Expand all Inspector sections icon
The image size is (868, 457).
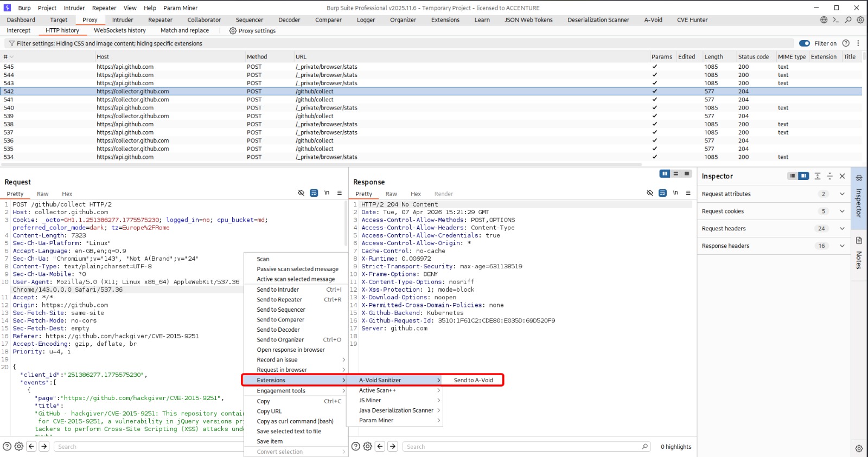(x=818, y=176)
